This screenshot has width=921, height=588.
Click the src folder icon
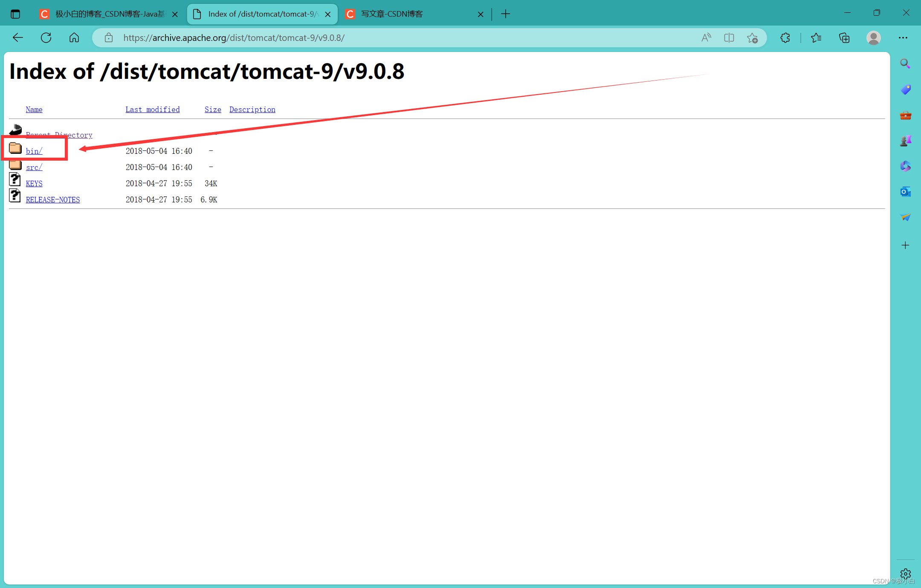pos(15,164)
